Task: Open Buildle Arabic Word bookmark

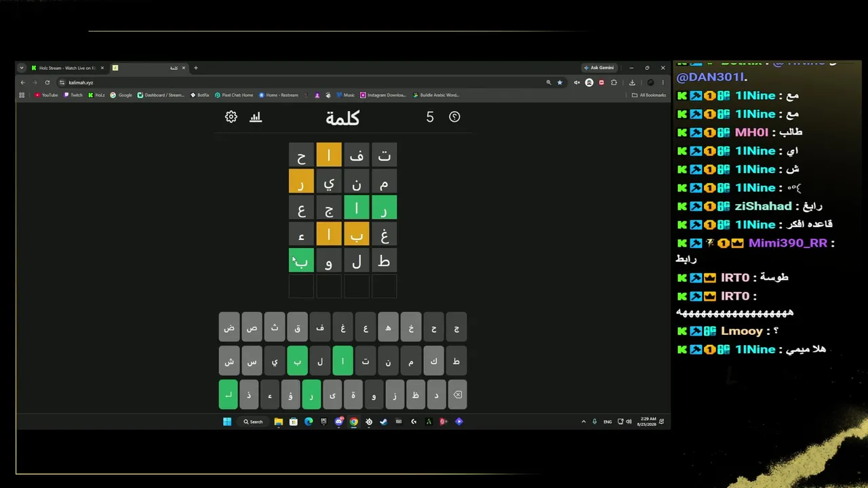Action: tap(436, 95)
